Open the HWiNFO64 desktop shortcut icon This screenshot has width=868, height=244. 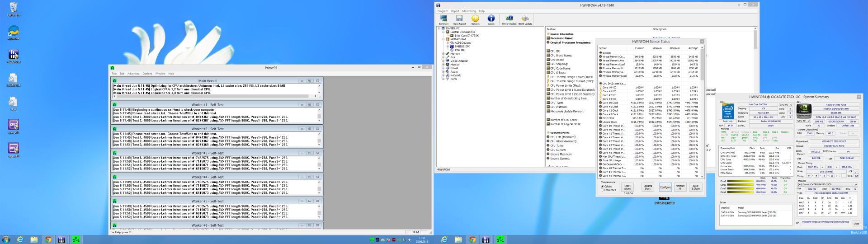pos(13,56)
